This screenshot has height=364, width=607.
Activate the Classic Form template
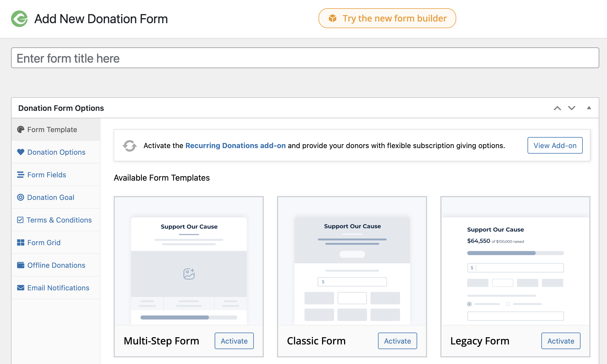click(397, 341)
